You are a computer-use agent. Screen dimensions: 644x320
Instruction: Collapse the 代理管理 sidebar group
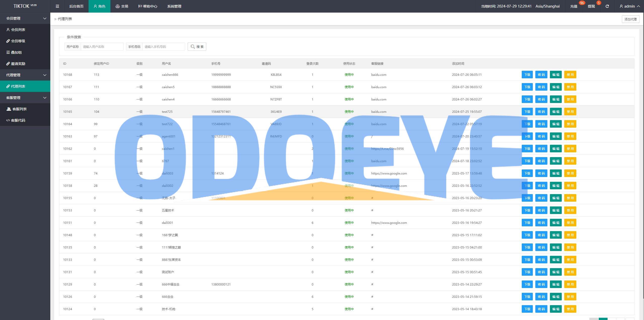pos(25,75)
